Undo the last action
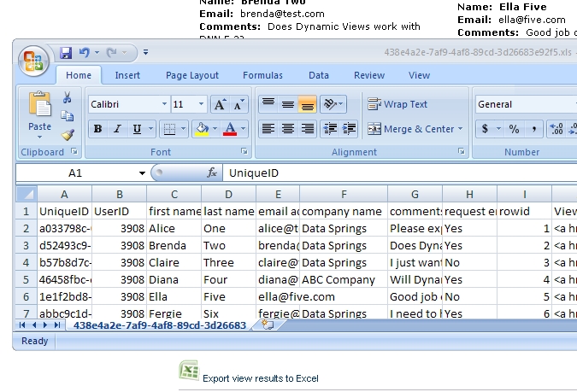Screen dimensions: 577x392 (85, 53)
